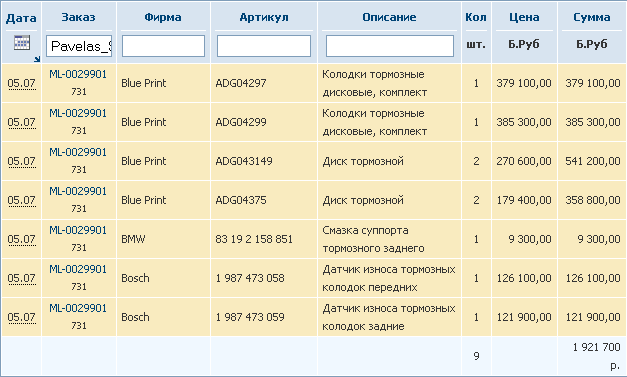627x377 pixels.
Task: Open order ML-0029901 in the ADG04297 row
Action: (78, 74)
